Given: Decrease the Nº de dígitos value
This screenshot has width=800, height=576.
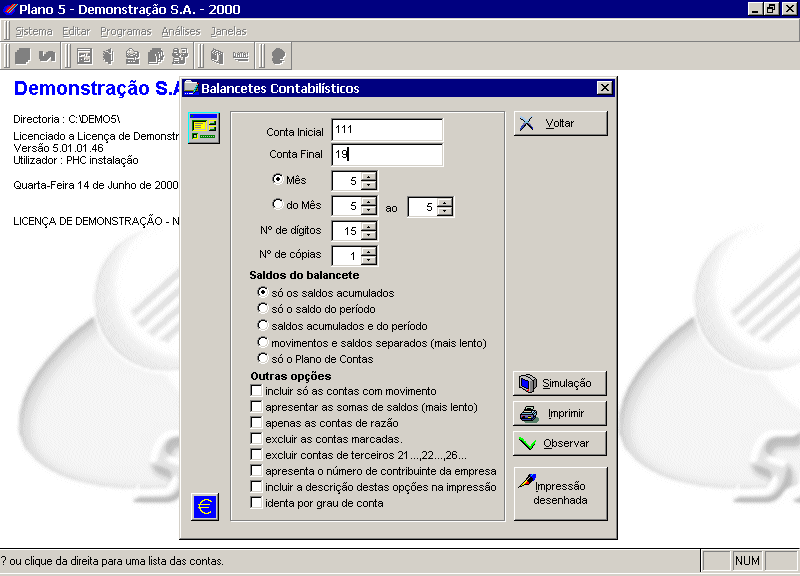Looking at the screenshot, I should tap(368, 235).
